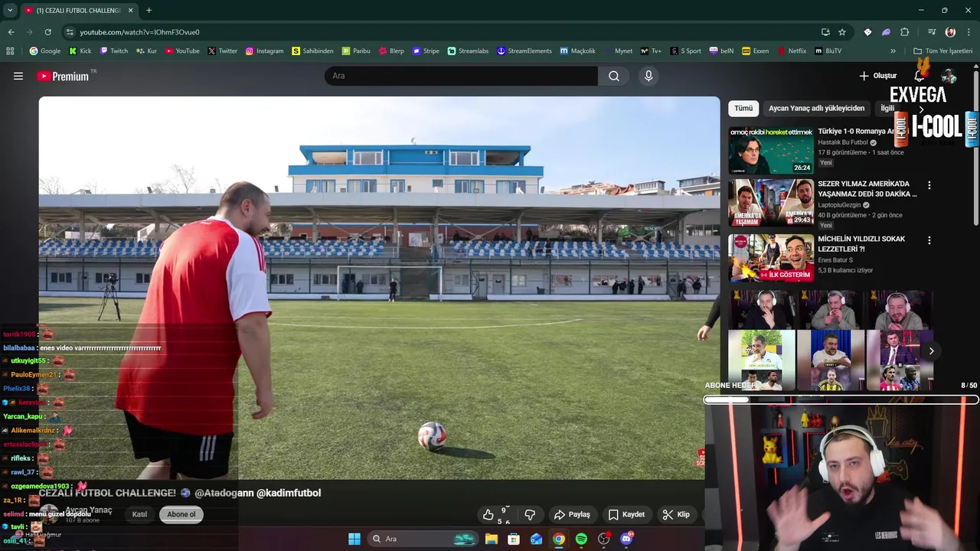The height and width of the screenshot is (551, 980).
Task: Open a new browser tab
Action: (149, 10)
